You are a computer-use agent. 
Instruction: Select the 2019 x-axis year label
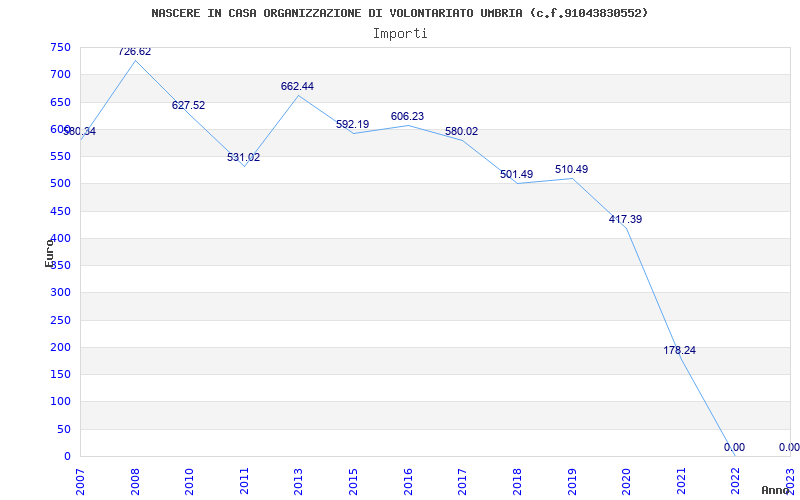[571, 482]
